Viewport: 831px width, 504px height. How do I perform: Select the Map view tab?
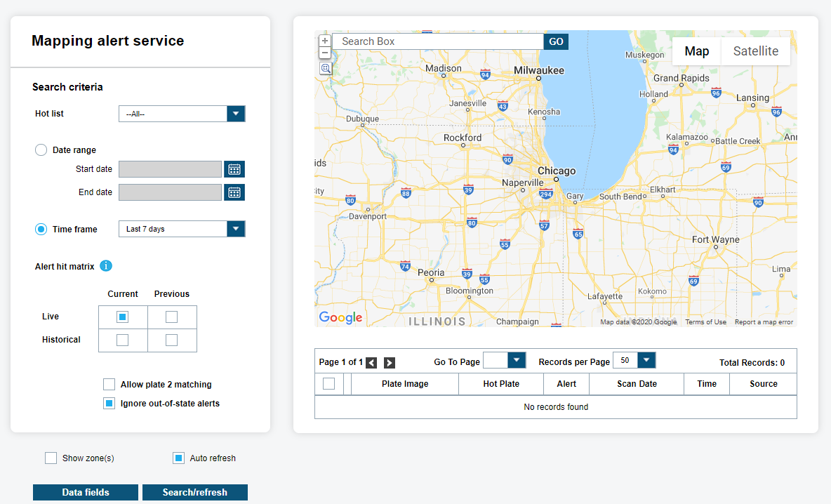pyautogui.click(x=696, y=51)
